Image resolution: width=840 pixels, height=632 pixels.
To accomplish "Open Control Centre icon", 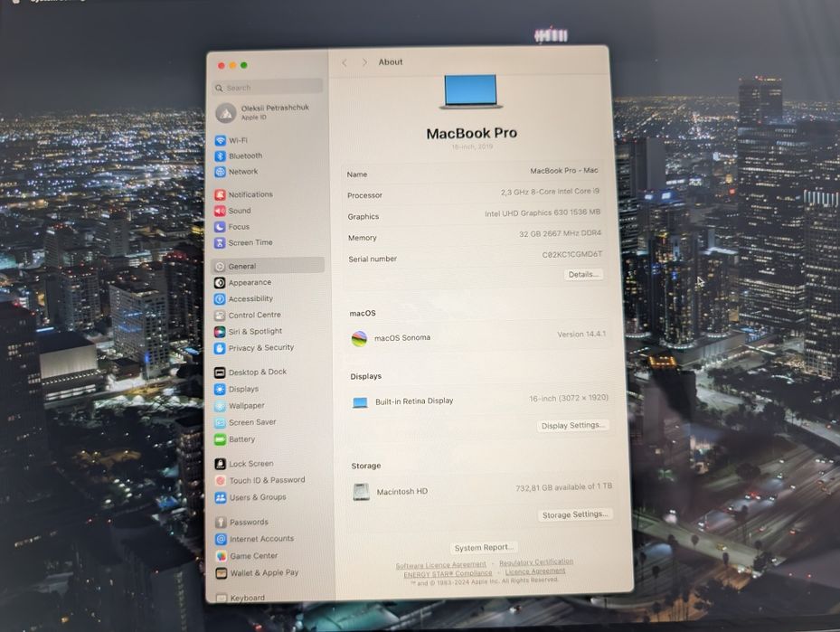I will [220, 315].
